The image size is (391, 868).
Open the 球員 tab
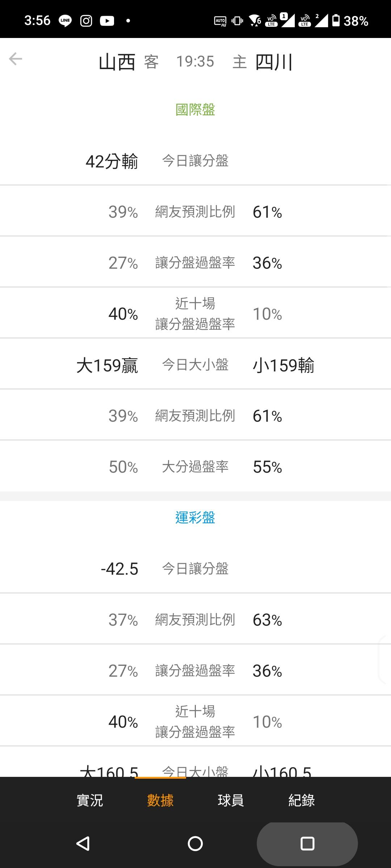pyautogui.click(x=231, y=800)
